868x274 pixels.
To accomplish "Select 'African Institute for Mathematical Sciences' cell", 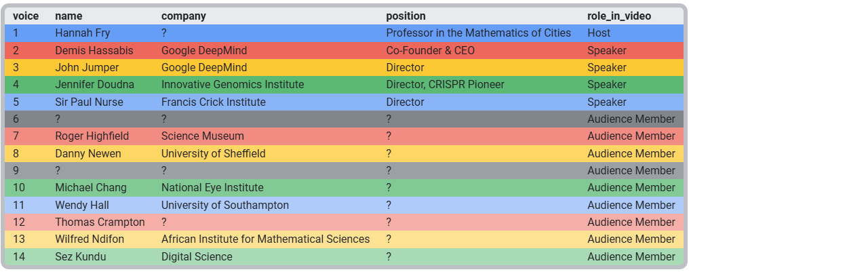I will 265,239.
